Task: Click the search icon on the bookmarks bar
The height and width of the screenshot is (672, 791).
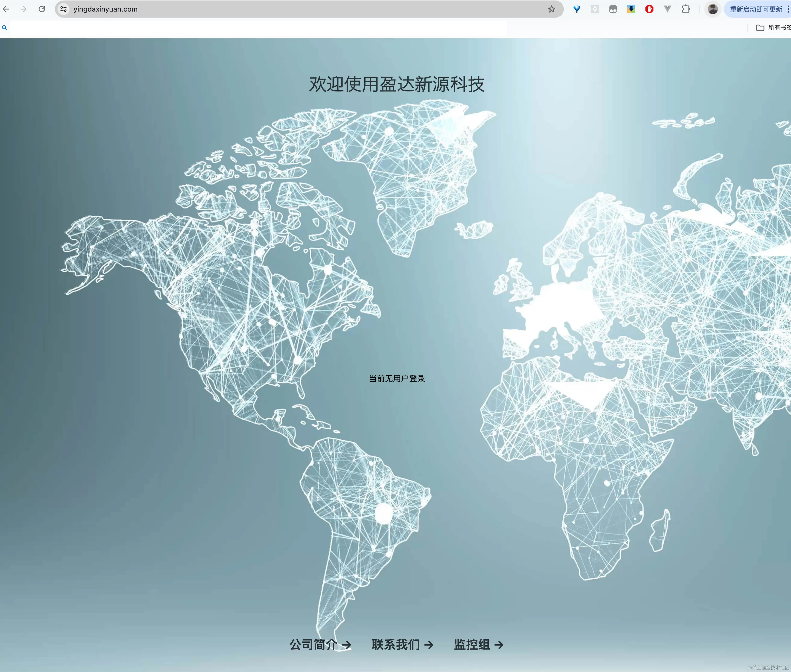Action: (x=4, y=27)
